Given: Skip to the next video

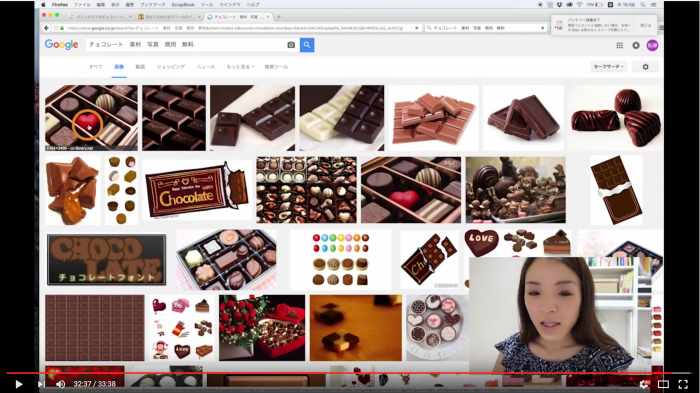Looking at the screenshot, I should [x=41, y=384].
